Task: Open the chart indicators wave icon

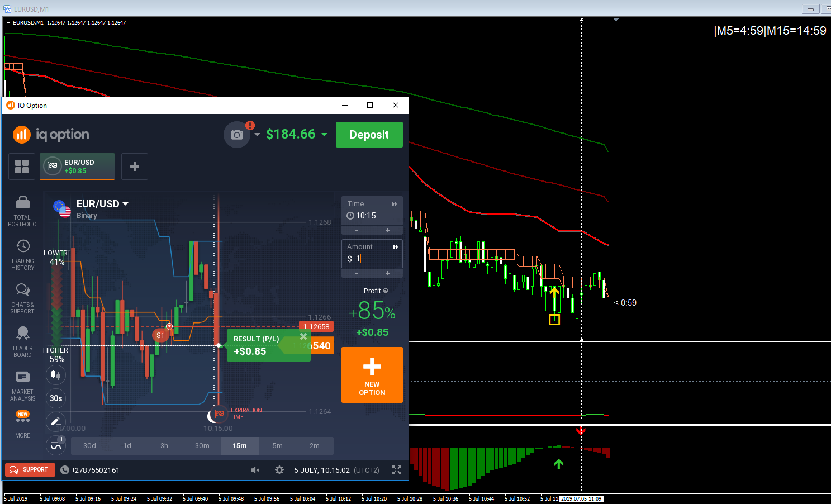Action: pos(56,445)
